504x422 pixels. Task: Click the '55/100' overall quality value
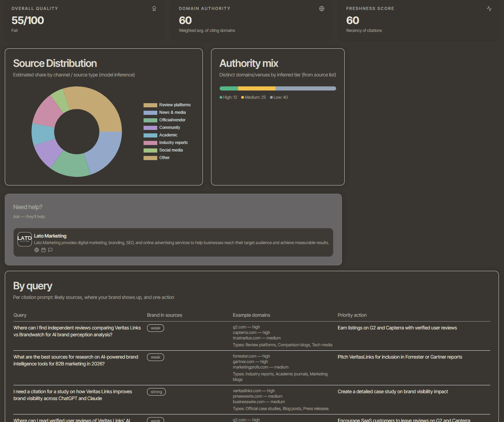28,21
